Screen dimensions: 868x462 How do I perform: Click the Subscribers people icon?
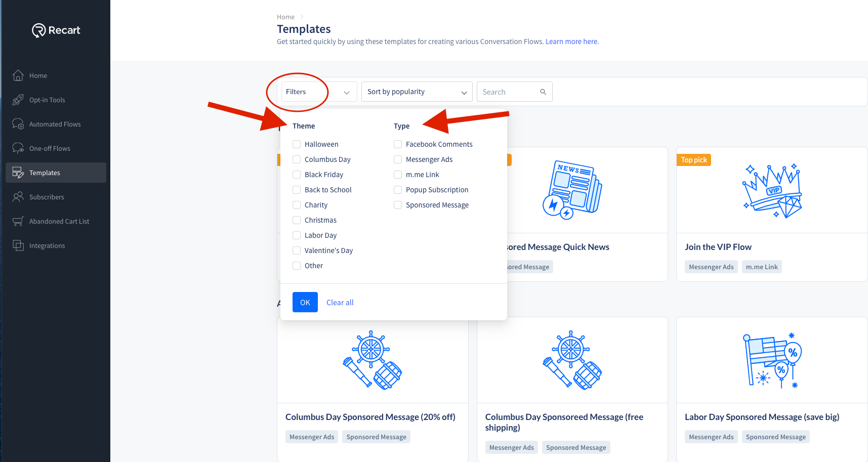tap(18, 197)
